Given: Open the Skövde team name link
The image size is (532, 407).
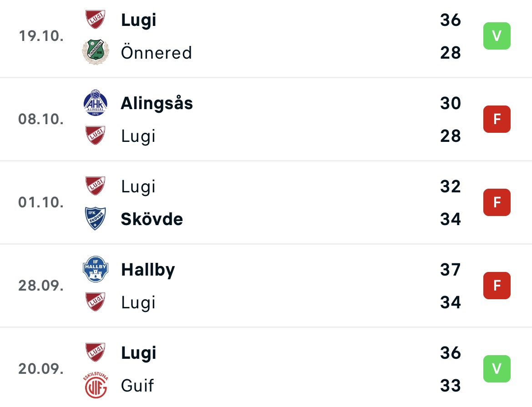Looking at the screenshot, I should [152, 219].
